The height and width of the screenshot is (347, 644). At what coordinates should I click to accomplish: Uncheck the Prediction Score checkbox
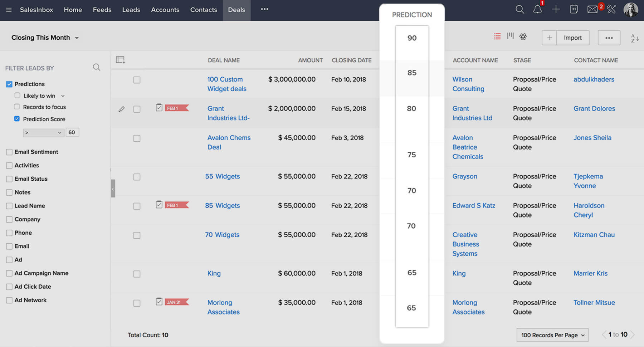coord(17,119)
